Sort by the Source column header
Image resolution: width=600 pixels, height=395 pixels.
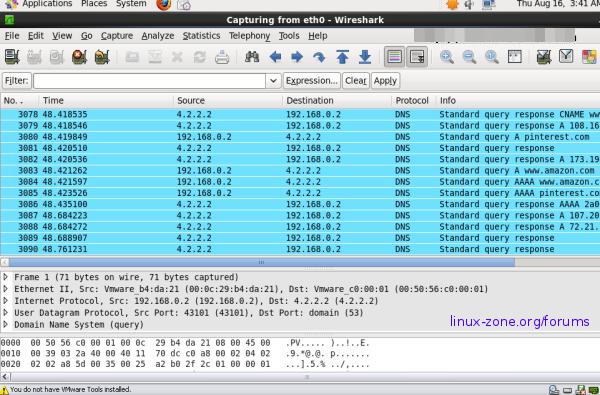[x=228, y=101]
